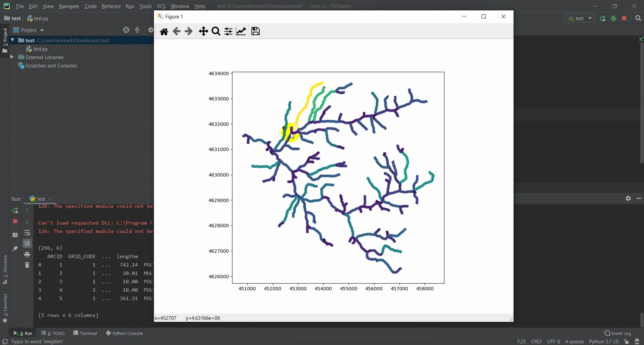The height and width of the screenshot is (345, 644).
Task: Go back to previous plot view
Action: coord(176,31)
